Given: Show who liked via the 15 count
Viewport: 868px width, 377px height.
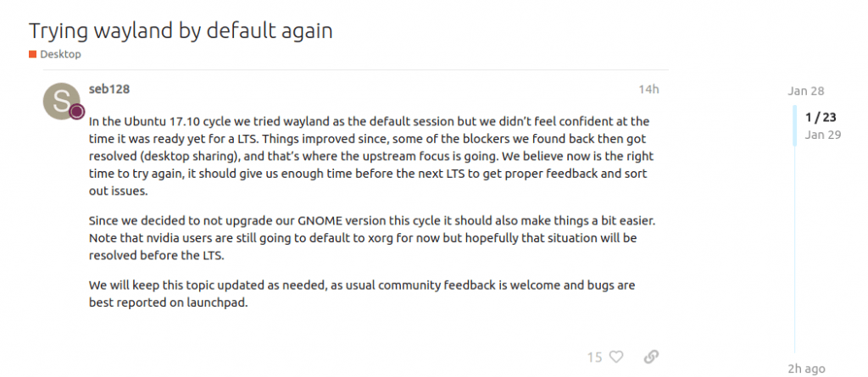Looking at the screenshot, I should [594, 357].
